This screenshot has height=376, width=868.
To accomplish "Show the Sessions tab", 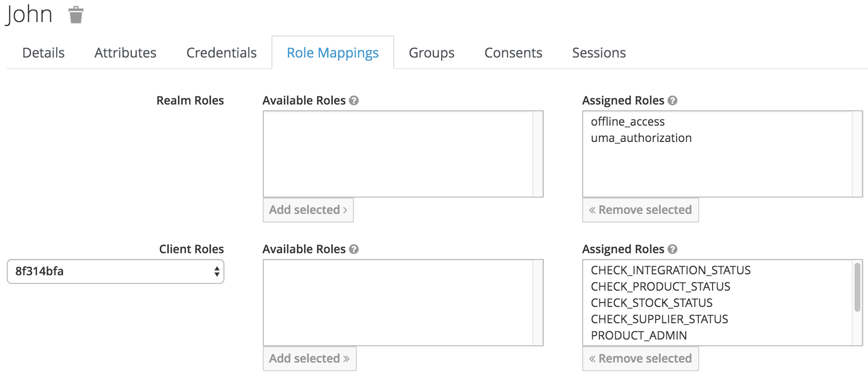I will click(x=599, y=53).
